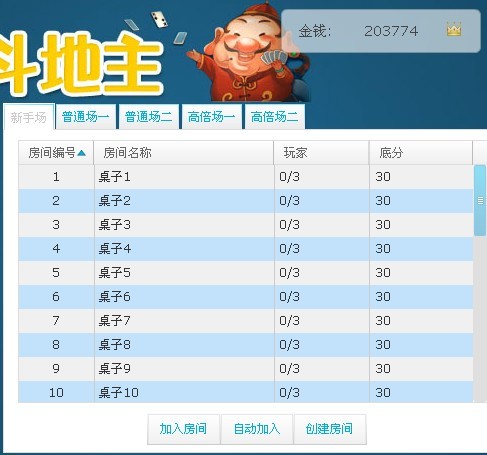Select the 桌子9 row
This screenshot has width=487, height=455.
pos(246,369)
